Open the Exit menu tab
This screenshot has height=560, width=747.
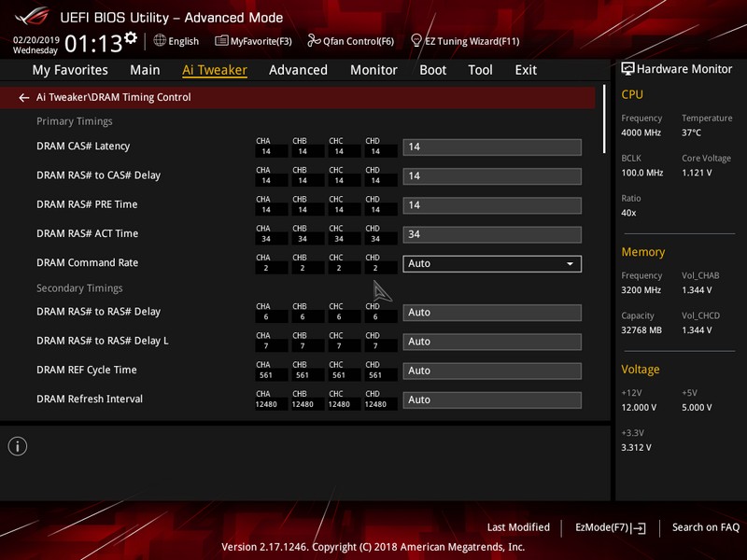click(x=526, y=70)
